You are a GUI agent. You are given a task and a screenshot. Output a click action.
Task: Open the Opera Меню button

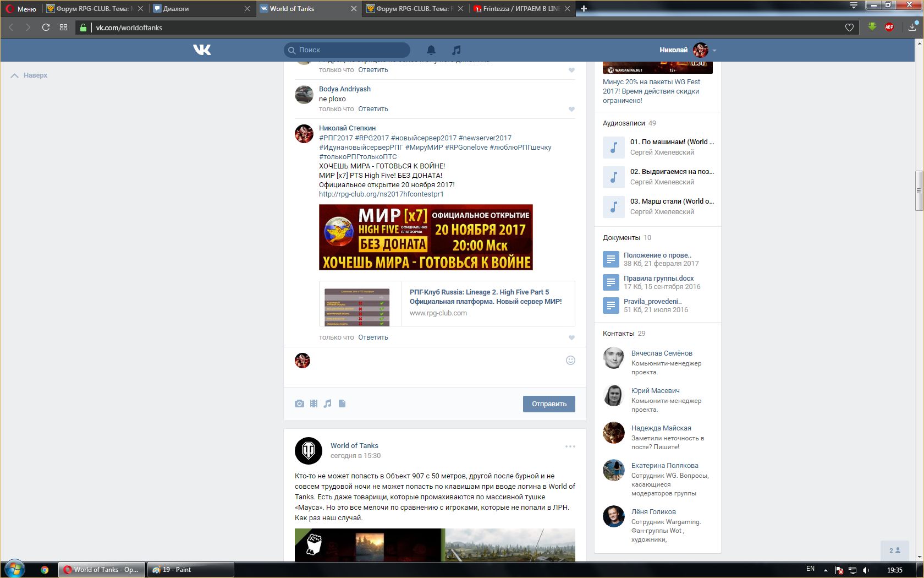pos(21,9)
